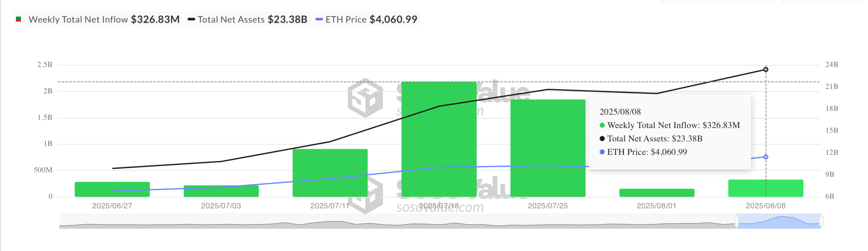This screenshot has width=868, height=251.
Task: Click the red-green Weekly Net Inflow legend icon
Action: 19,19
